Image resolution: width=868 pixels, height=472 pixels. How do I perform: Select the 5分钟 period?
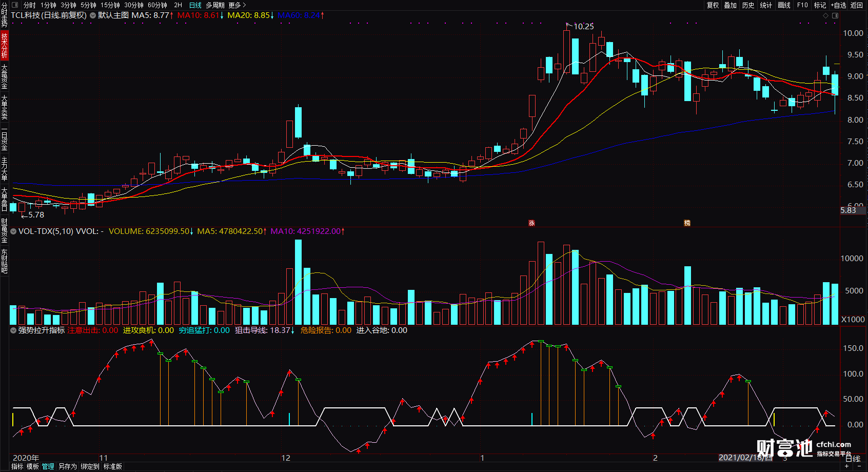tap(88, 5)
